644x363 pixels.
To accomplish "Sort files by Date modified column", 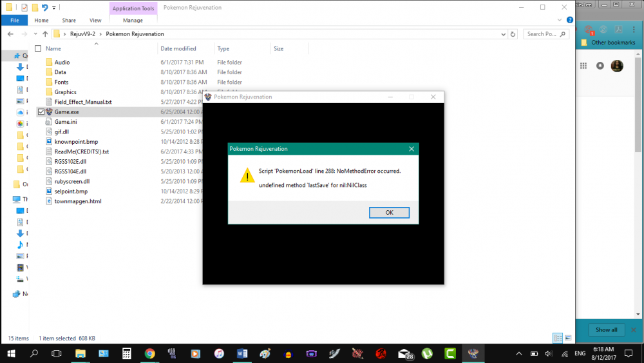I will pyautogui.click(x=178, y=48).
